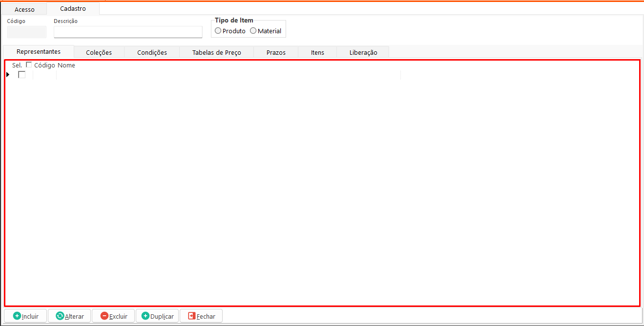Viewport: 644px width, 326px height.
Task: Toggle the Sel. header select-all checkbox
Action: tap(29, 65)
